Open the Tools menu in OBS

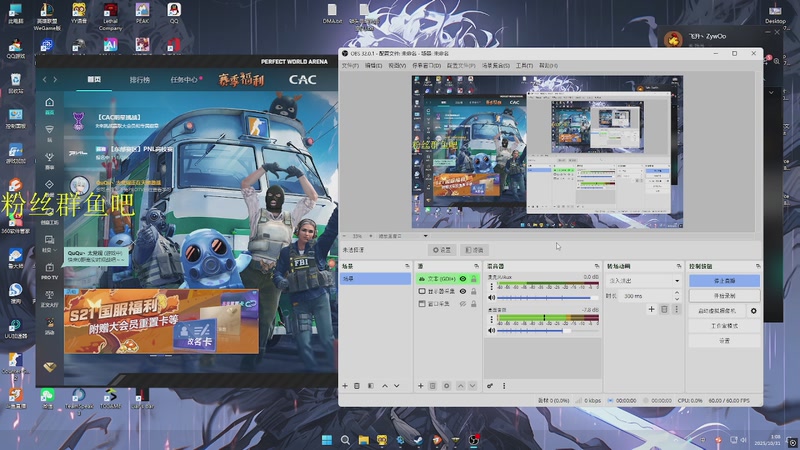(x=524, y=66)
